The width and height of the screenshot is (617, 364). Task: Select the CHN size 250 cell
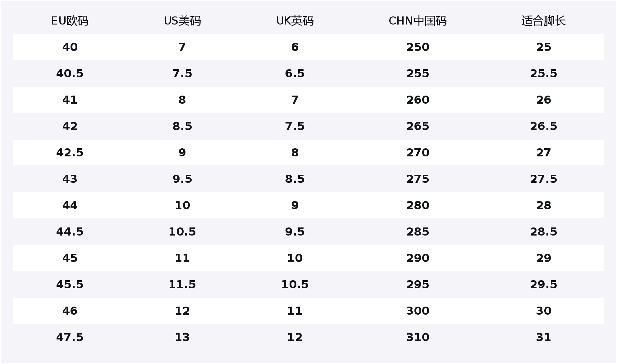tap(418, 47)
